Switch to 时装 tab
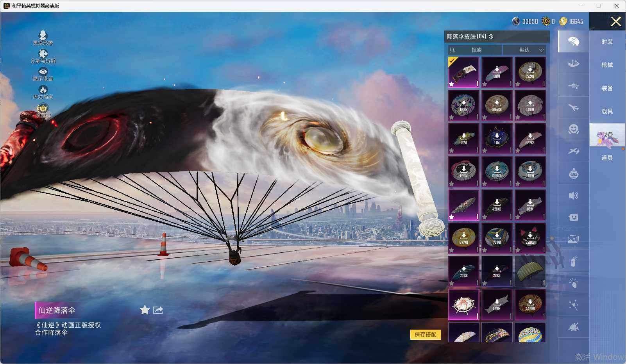This screenshot has width=626, height=364. click(607, 42)
